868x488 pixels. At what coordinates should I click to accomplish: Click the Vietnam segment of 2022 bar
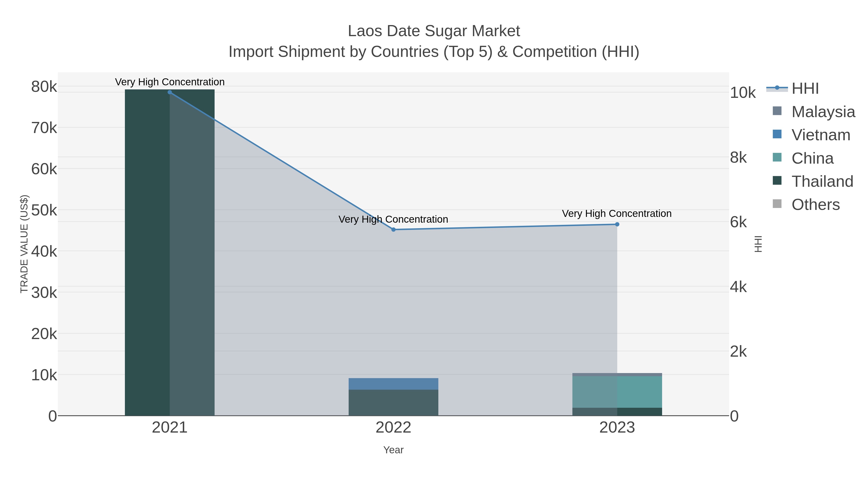[393, 384]
